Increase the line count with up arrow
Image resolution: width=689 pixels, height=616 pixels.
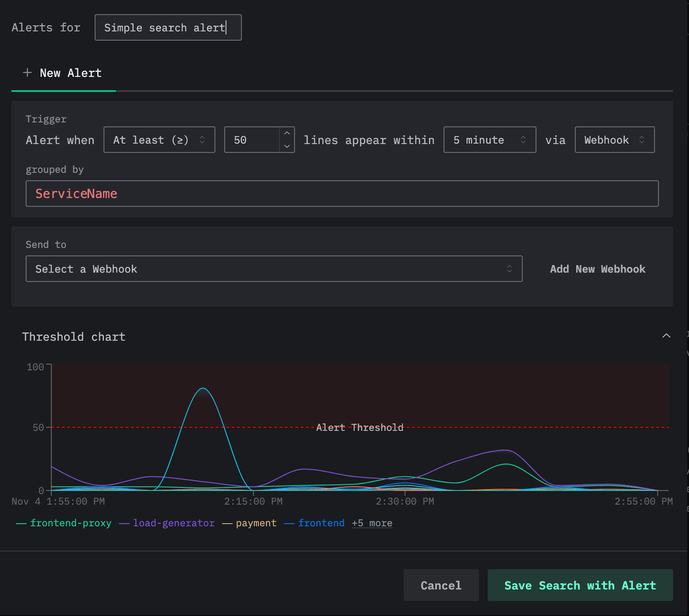tap(287, 133)
